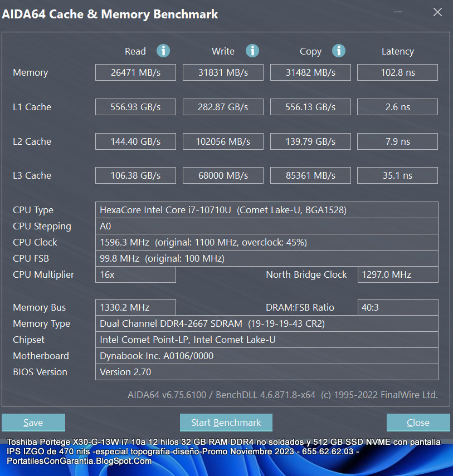This screenshot has width=453, height=476.
Task: Select the L3 Cache copy value 85361 MB/s
Action: coord(310,175)
